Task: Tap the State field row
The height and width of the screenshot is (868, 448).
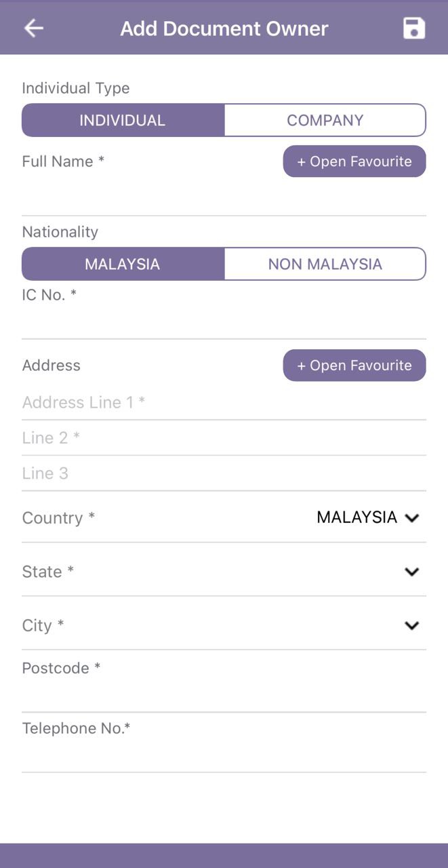Action: [224, 572]
